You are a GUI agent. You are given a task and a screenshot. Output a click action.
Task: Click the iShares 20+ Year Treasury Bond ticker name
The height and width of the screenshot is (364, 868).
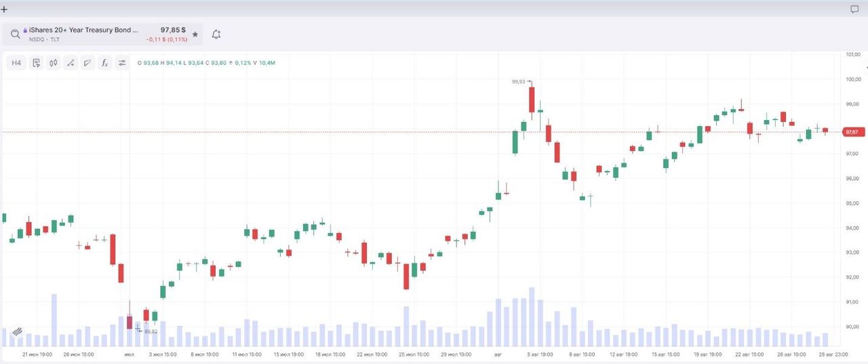[83, 30]
